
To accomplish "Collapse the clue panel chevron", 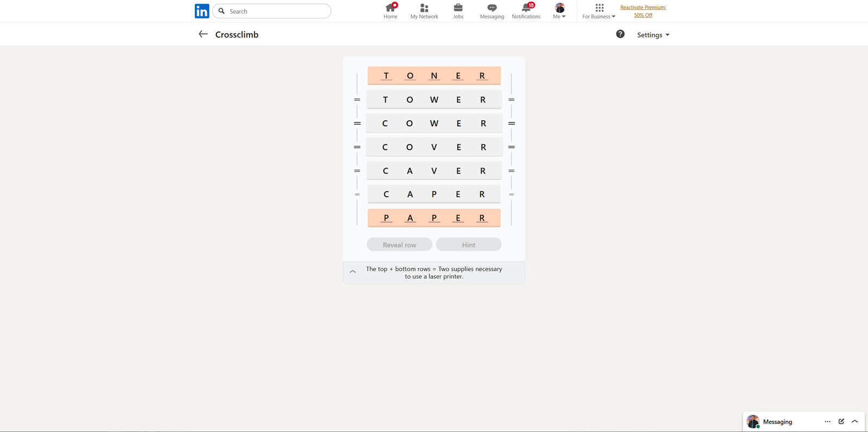I will click(x=353, y=272).
